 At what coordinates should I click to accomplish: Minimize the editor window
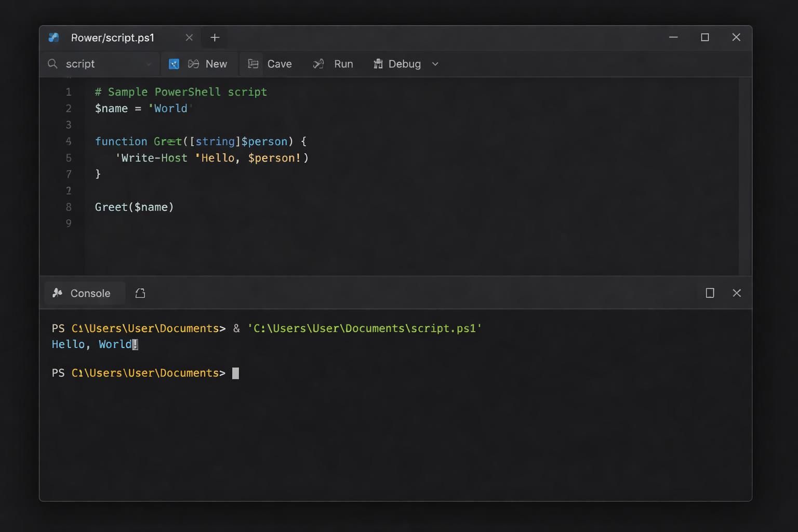[673, 37]
